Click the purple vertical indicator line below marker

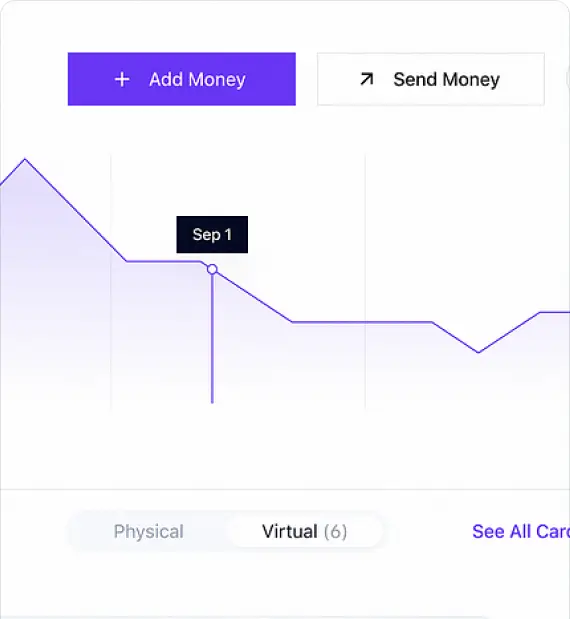212,339
